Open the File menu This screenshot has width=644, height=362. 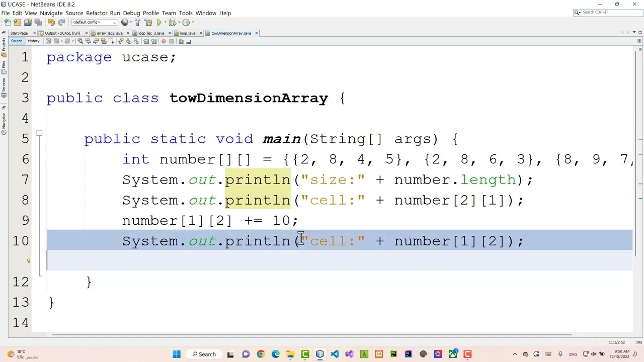tap(5, 13)
